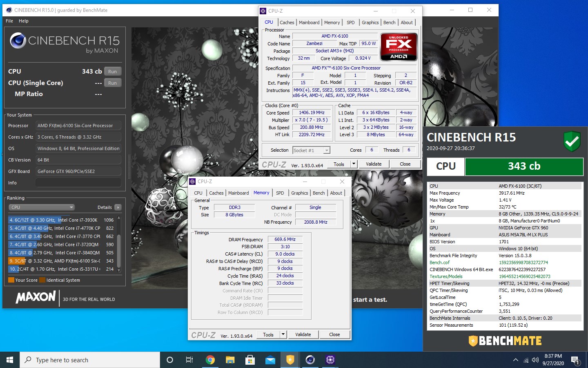This screenshot has width=588, height=368.
Task: Open Bench tab in Memory CPU-Z window
Action: (319, 193)
